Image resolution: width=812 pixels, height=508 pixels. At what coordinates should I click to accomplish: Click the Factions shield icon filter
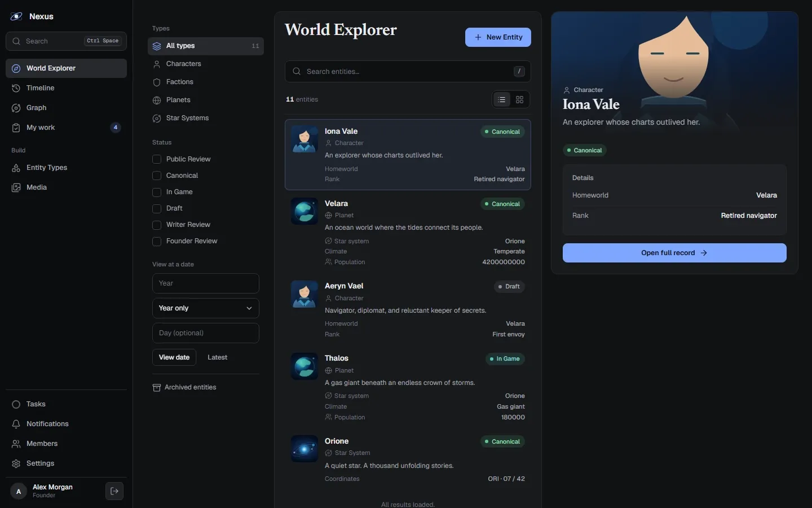(157, 82)
